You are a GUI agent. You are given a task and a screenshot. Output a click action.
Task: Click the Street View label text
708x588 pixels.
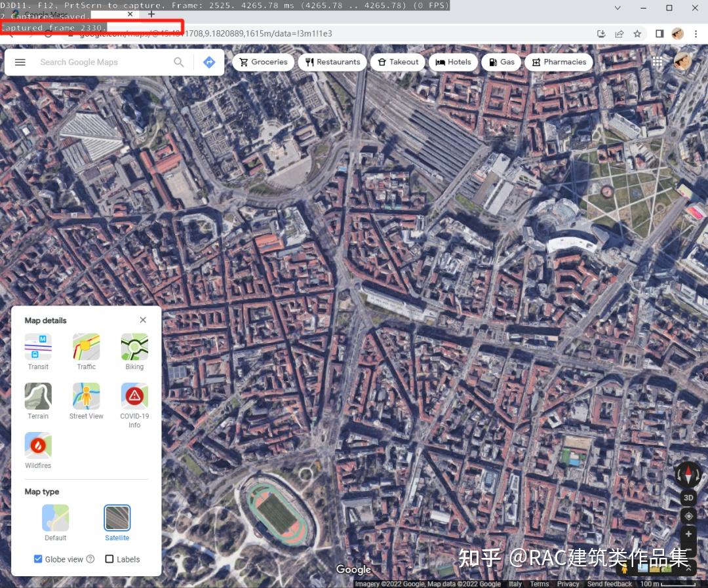coord(87,416)
